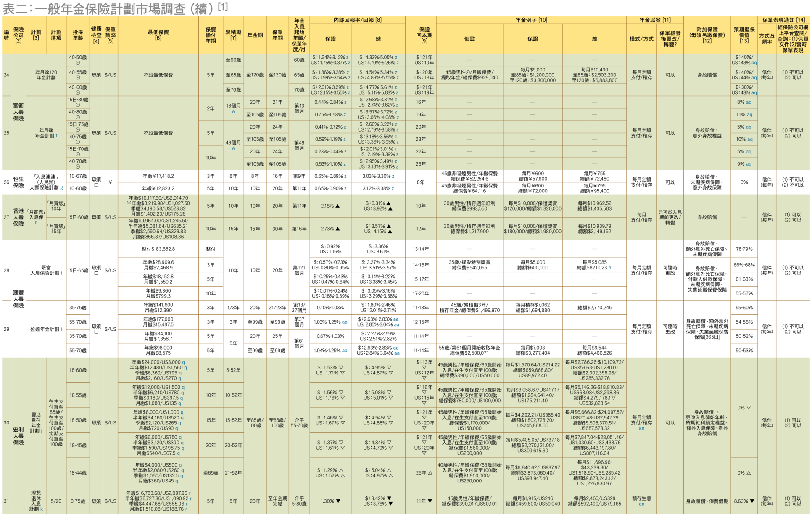The width and height of the screenshot is (812, 522).
Task: Click the 「月賞您」10年 plan option
Action: pyautogui.click(x=56, y=206)
